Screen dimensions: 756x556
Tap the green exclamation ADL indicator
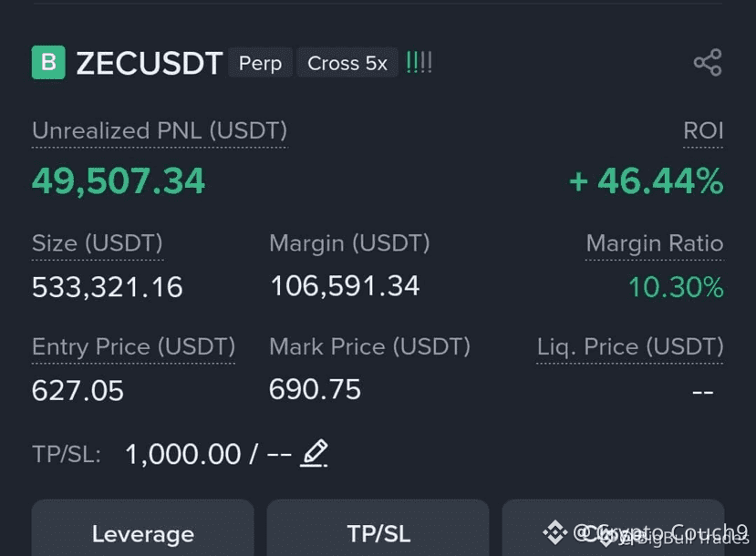(x=419, y=63)
